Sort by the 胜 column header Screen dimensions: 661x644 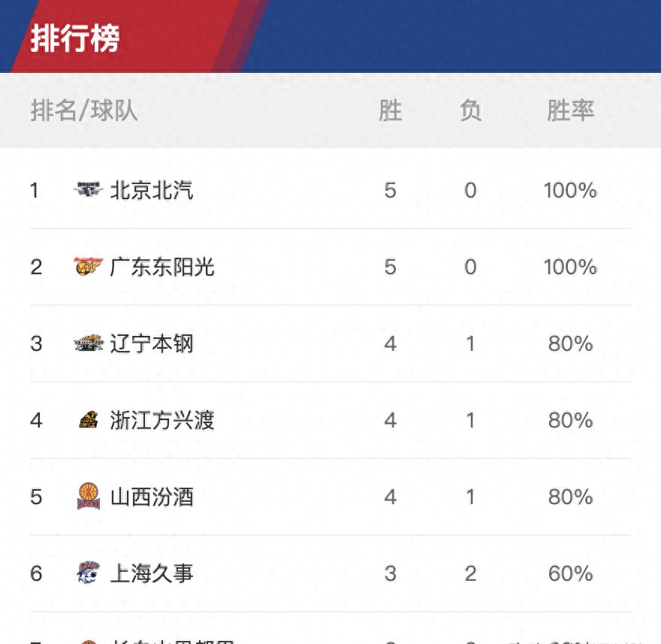(390, 110)
